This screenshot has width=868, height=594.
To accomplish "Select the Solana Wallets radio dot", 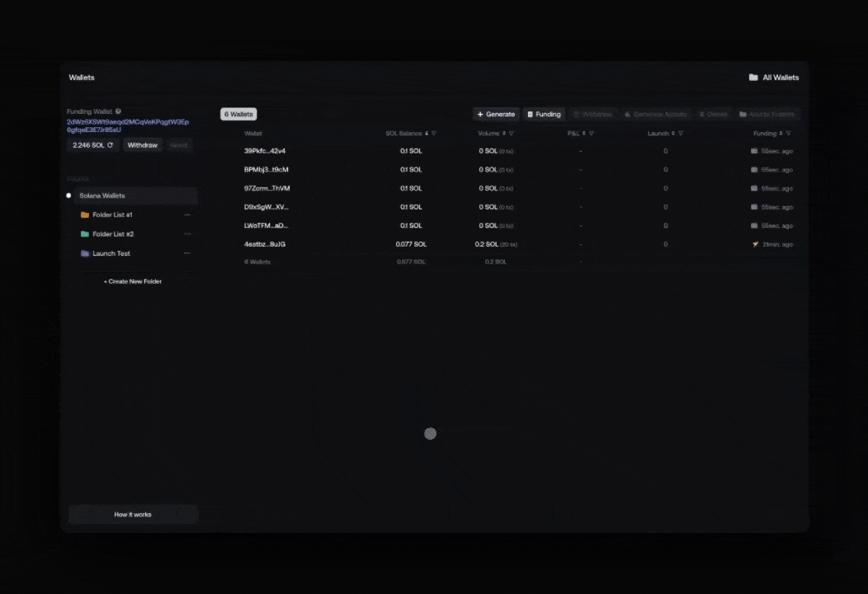I will 68,196.
